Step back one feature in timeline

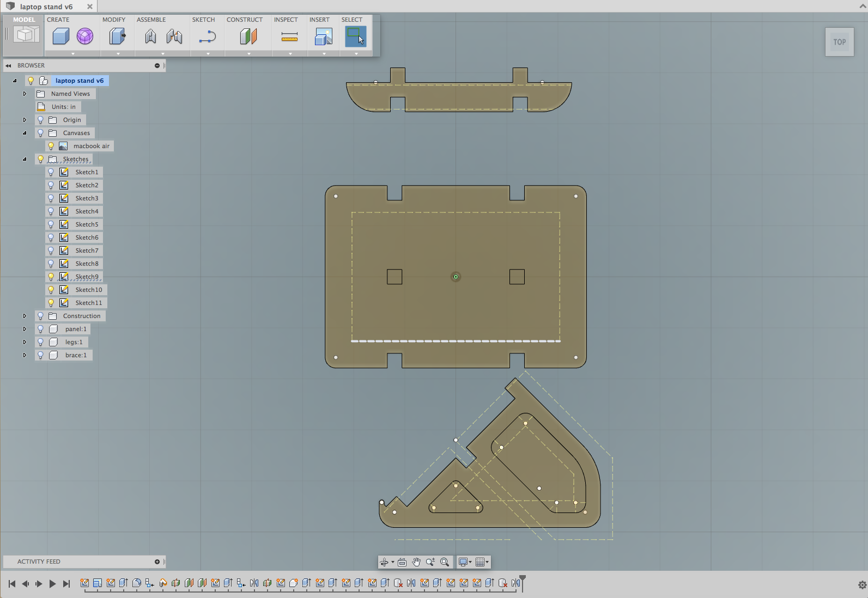25,584
